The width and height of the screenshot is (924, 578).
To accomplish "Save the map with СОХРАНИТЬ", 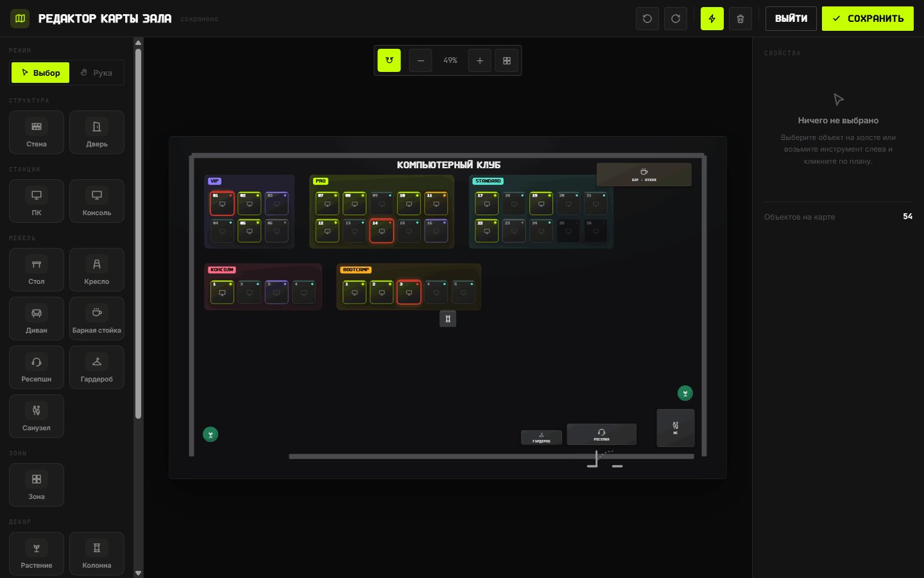I will coord(868,19).
